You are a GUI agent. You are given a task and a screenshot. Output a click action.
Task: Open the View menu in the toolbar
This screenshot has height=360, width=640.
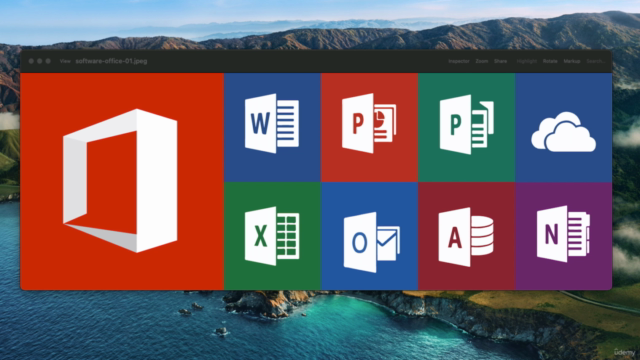click(65, 61)
